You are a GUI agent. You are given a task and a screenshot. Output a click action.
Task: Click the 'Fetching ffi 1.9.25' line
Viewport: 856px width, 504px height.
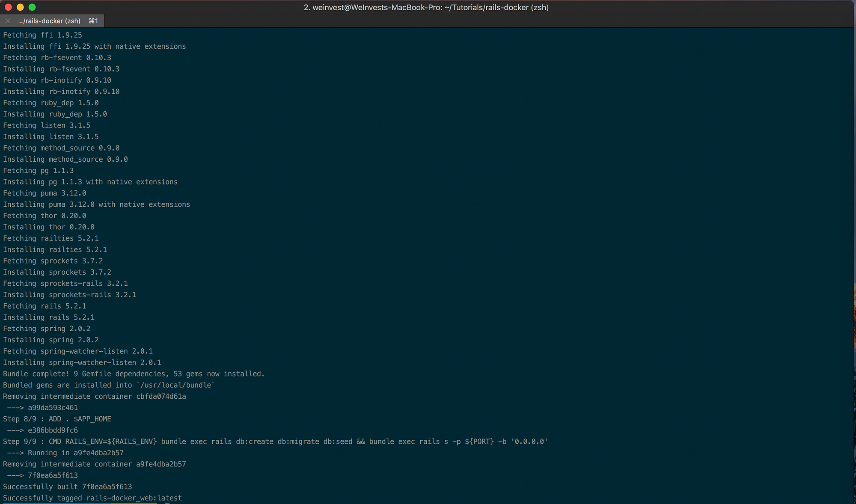tap(42, 35)
